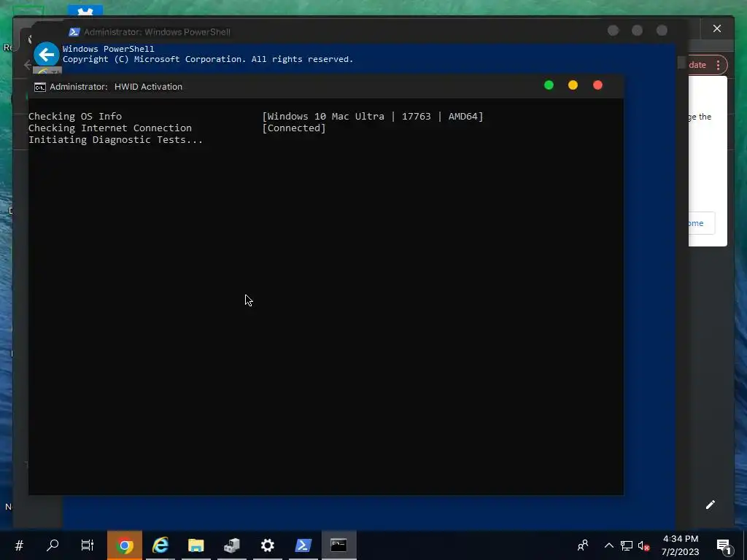This screenshot has height=560, width=747.
Task: Click the muted volume tray icon
Action: tap(643, 545)
